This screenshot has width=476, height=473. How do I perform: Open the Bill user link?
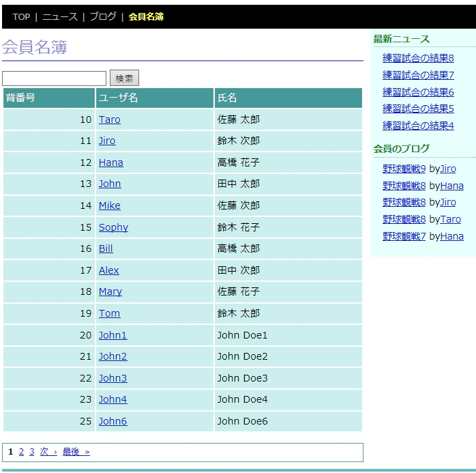point(106,249)
